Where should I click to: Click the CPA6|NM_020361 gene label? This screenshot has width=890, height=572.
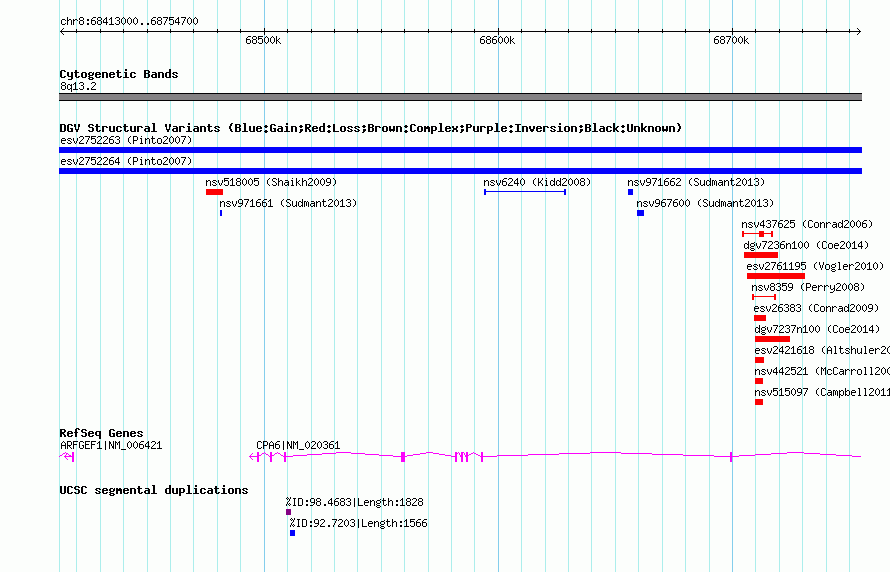(x=298, y=445)
